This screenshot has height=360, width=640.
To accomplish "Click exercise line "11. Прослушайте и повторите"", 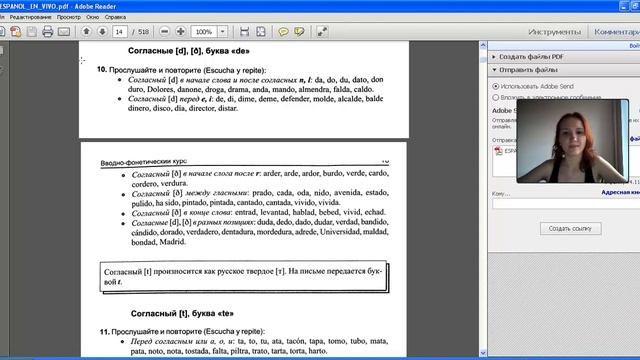I will pyautogui.click(x=182, y=331).
